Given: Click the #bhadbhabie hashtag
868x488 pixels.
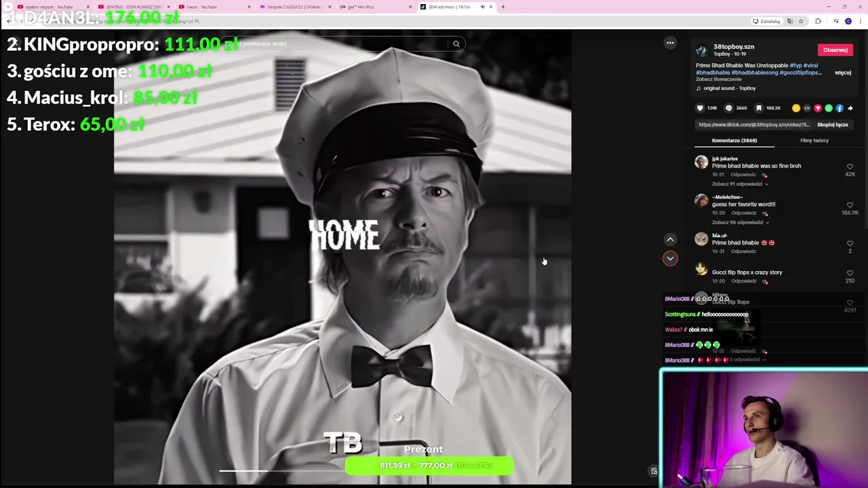Looking at the screenshot, I should coord(713,73).
